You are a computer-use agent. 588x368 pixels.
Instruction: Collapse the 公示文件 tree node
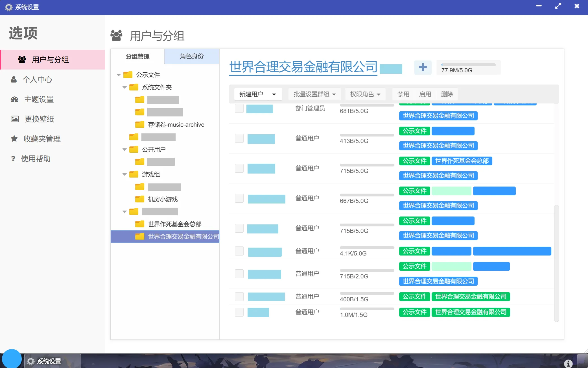[x=119, y=75]
